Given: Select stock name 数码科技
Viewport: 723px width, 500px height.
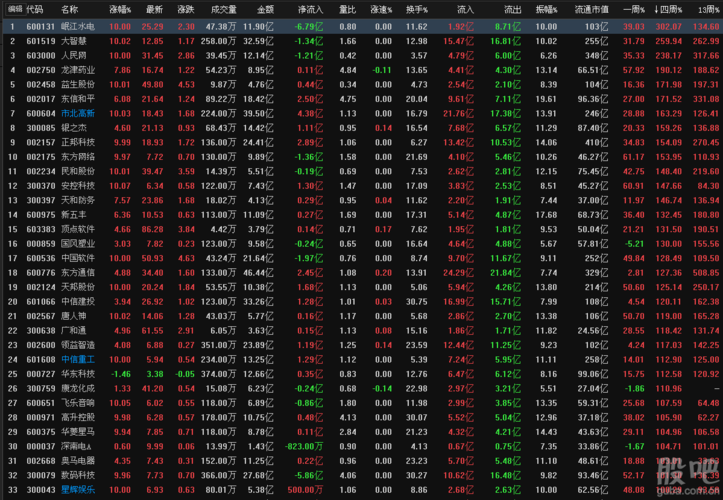Looking at the screenshot, I should tap(78, 475).
